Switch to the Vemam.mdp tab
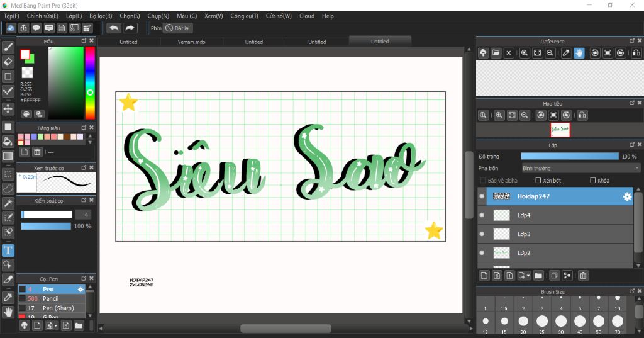Image resolution: width=644 pixels, height=338 pixels. (x=191, y=42)
